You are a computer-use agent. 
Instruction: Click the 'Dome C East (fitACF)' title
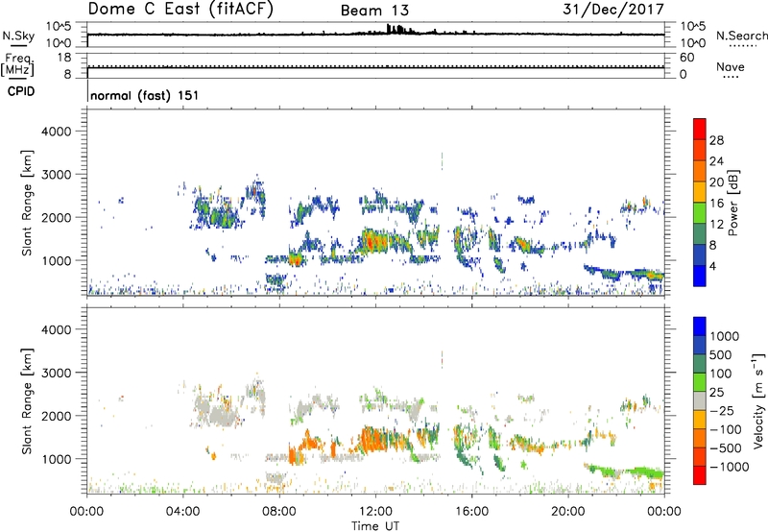[x=180, y=10]
